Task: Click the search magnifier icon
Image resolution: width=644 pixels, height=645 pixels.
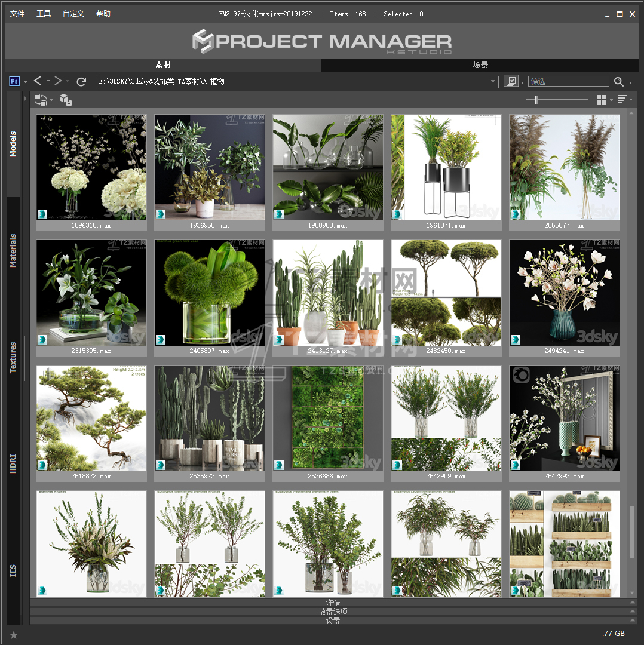Action: pyautogui.click(x=619, y=82)
